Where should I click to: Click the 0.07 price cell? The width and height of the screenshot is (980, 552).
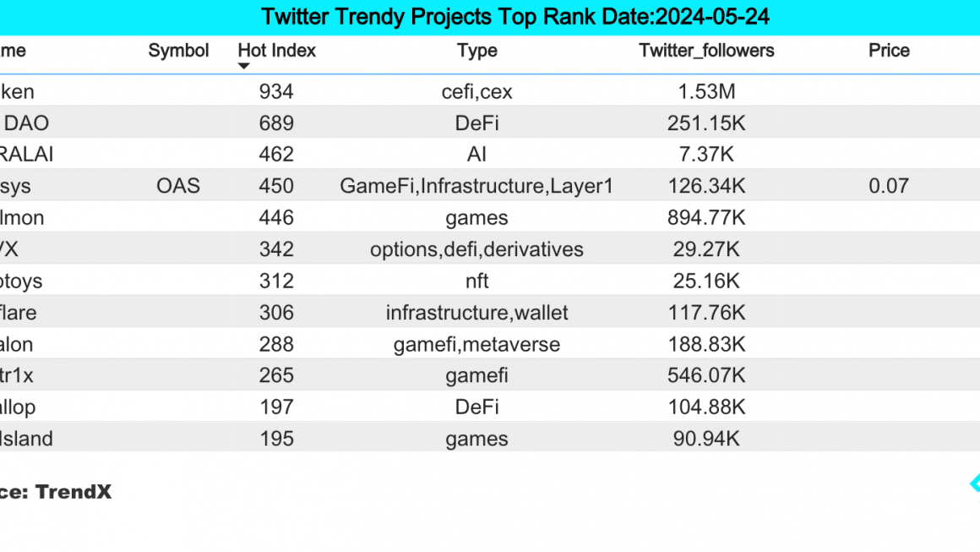click(x=889, y=186)
